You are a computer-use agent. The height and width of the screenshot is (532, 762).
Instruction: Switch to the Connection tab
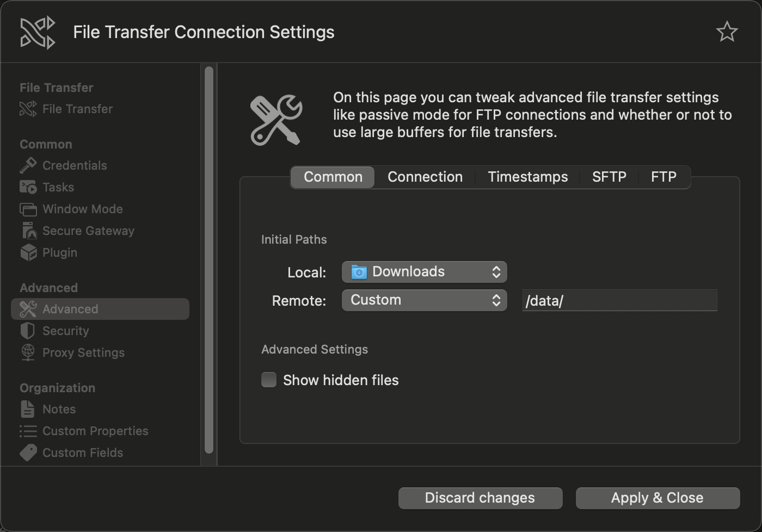click(425, 177)
